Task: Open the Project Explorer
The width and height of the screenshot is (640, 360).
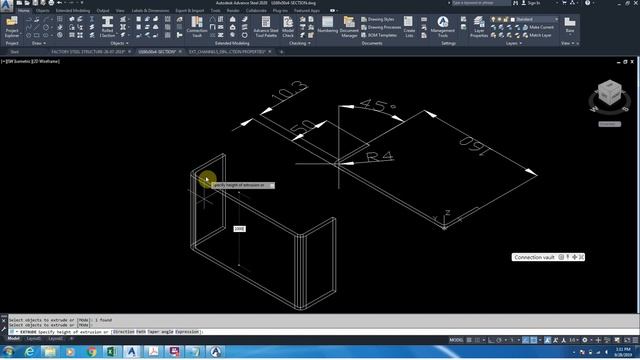Action: pyautogui.click(x=12, y=27)
